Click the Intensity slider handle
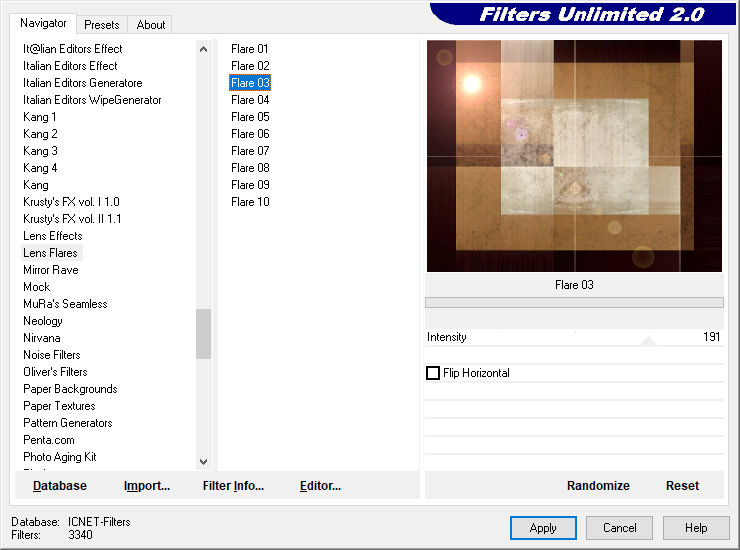Viewport: 740px width, 550px height. pos(648,341)
